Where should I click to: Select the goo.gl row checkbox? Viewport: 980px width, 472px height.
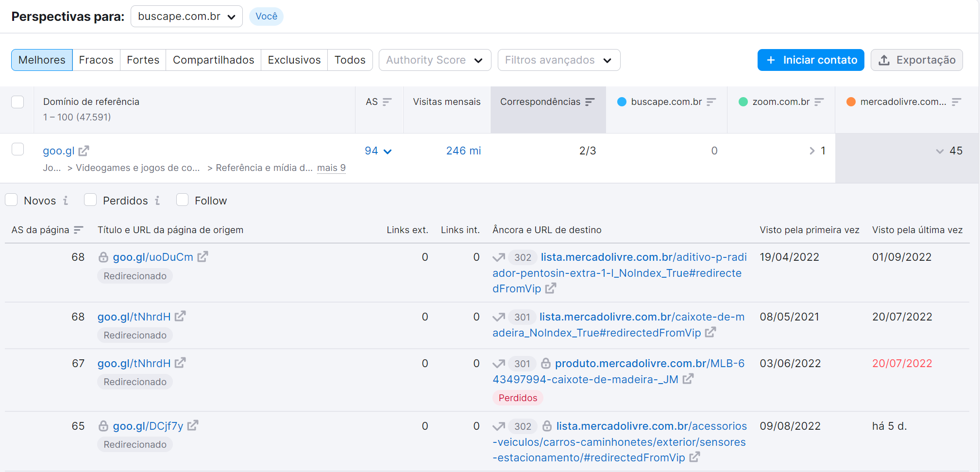tap(18, 149)
